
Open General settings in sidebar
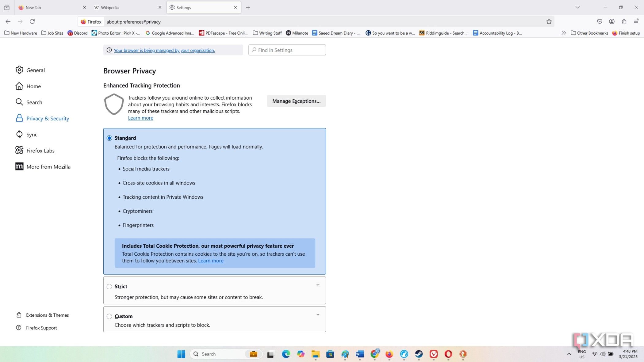coord(30,70)
